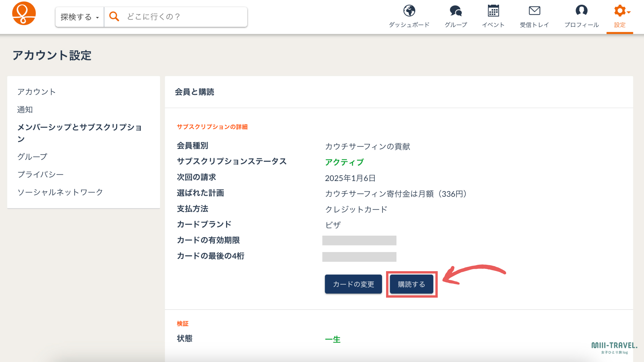Open 受信トレイ envelope icon
The height and width of the screenshot is (362, 644).
(x=534, y=11)
